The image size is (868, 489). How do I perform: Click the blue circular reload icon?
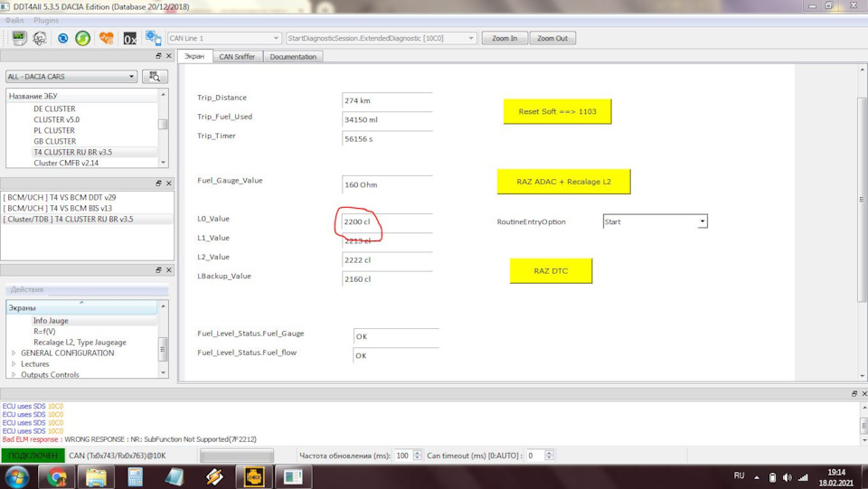coord(62,39)
